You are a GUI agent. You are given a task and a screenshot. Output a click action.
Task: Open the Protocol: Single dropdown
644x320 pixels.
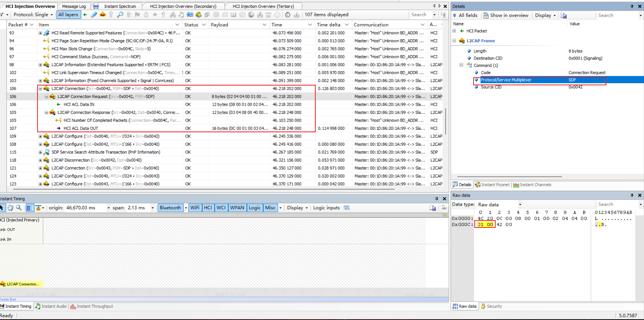33,15
